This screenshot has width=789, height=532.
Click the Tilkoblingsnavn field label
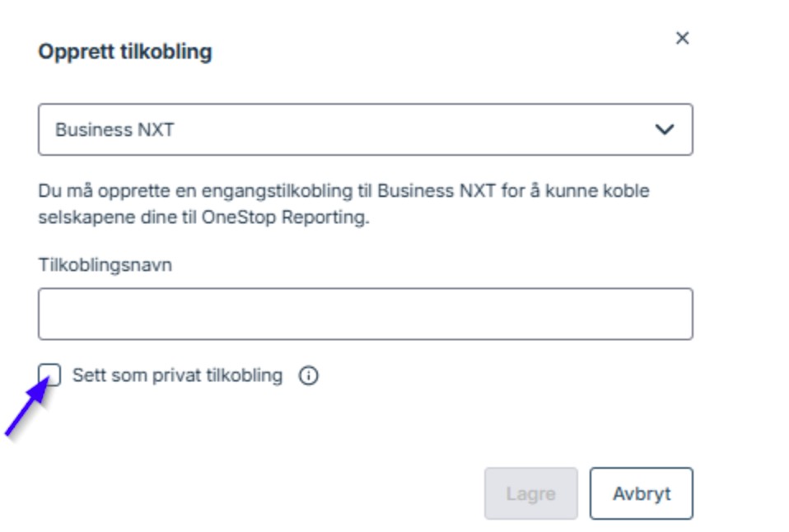click(105, 265)
